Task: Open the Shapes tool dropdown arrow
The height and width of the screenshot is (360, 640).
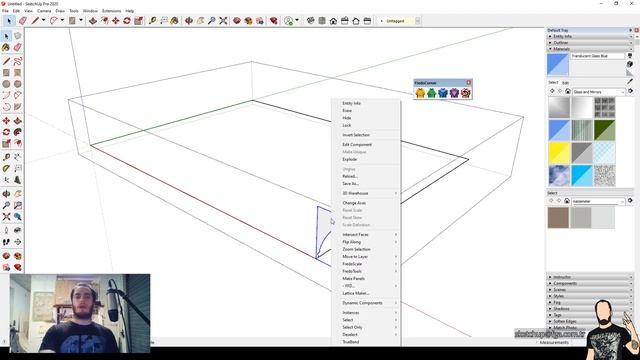Action: pyautogui.click(x=81, y=20)
